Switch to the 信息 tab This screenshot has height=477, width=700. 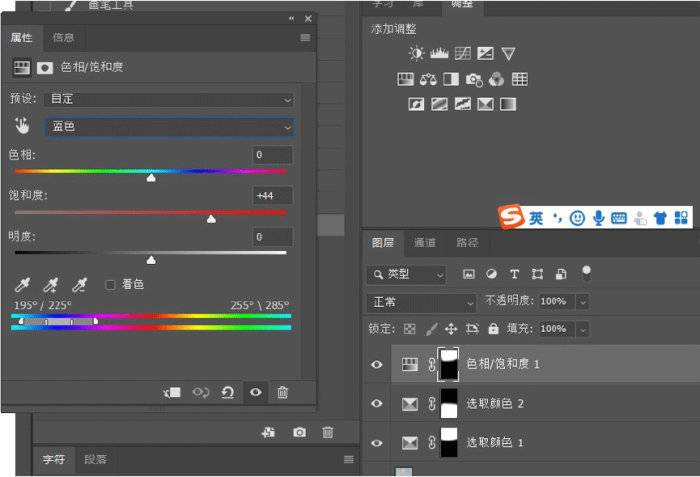(63, 38)
